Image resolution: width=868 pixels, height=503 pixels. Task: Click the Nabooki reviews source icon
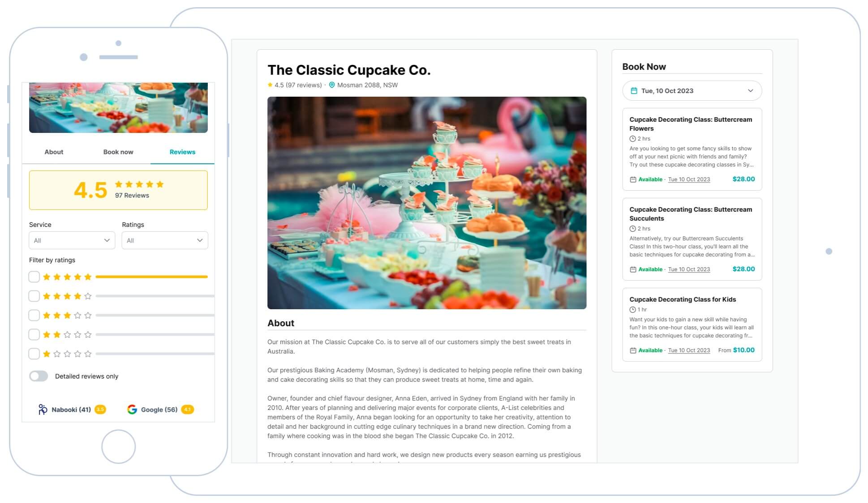[43, 409]
